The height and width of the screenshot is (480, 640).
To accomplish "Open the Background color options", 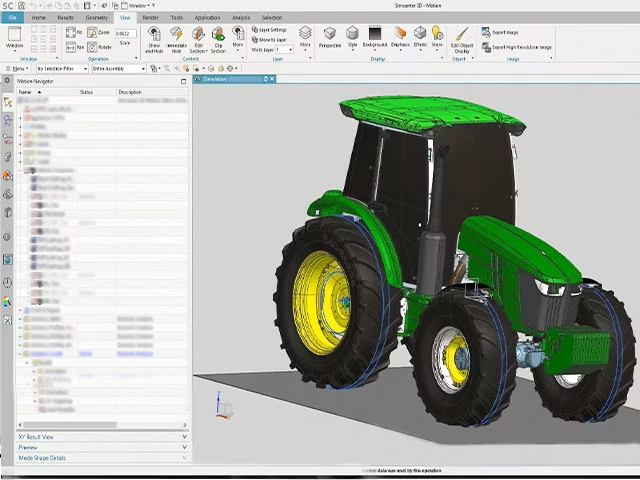I will pyautogui.click(x=375, y=38).
